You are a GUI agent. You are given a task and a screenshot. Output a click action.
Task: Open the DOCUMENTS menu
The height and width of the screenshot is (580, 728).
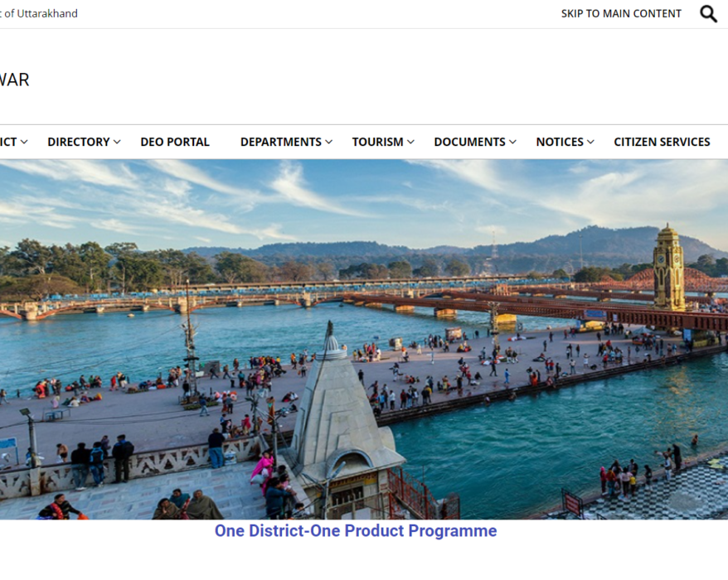point(469,142)
